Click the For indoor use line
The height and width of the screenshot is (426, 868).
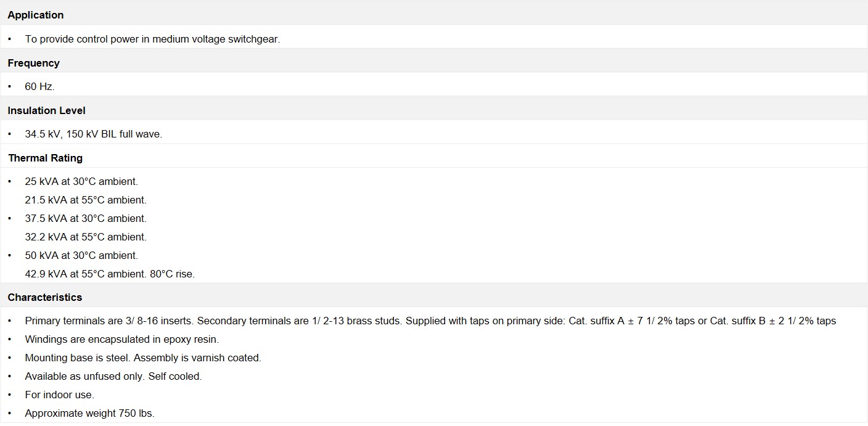click(x=59, y=395)
